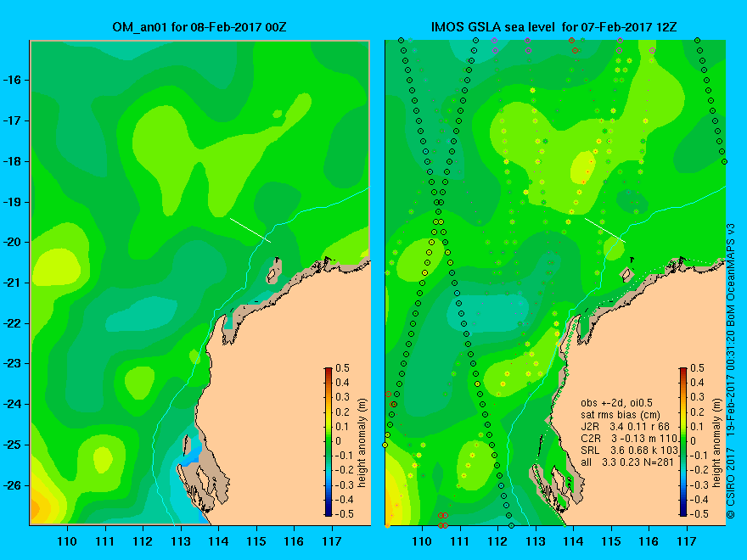Screen dimensions: 747x560
Task: Click the -17 latitude axis label
Action: (x=11, y=120)
